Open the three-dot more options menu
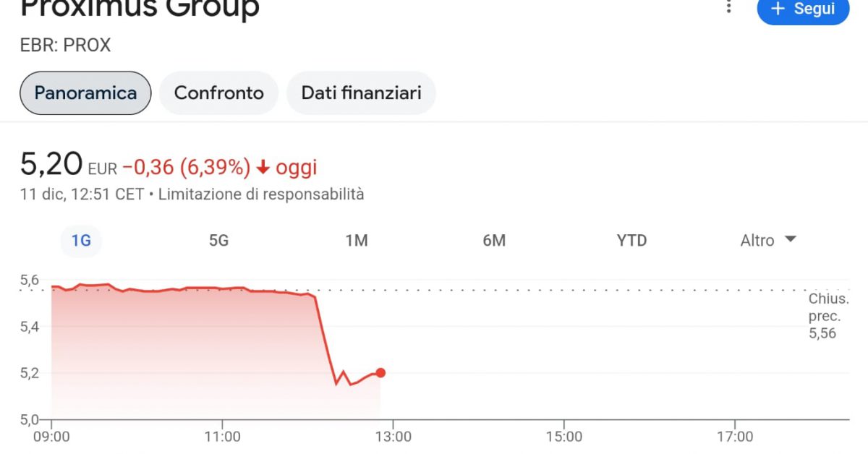868x454 pixels. (x=729, y=7)
